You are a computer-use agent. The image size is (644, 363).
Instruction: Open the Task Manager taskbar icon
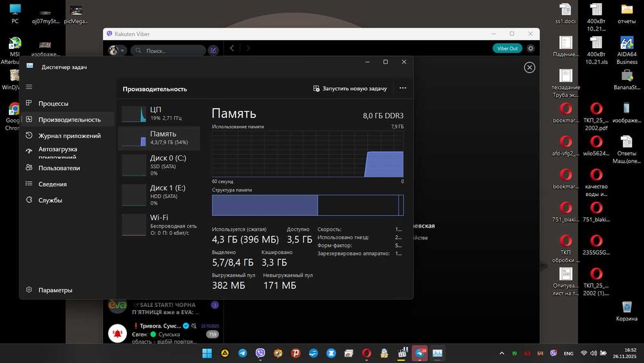[x=437, y=353]
